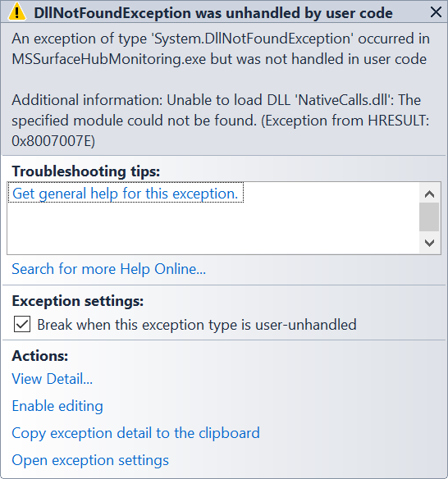Screen dimensions: 448x479
Task: Open 'Search for more Help Online...' link
Action: tap(109, 269)
